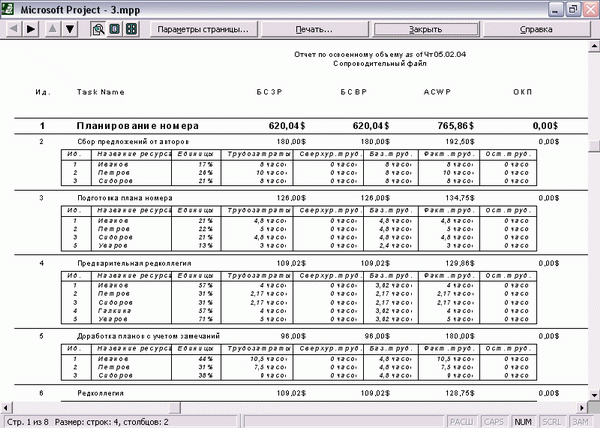Click vertical scrollbar down arrow
This screenshot has height=428, width=600.
click(x=594, y=395)
